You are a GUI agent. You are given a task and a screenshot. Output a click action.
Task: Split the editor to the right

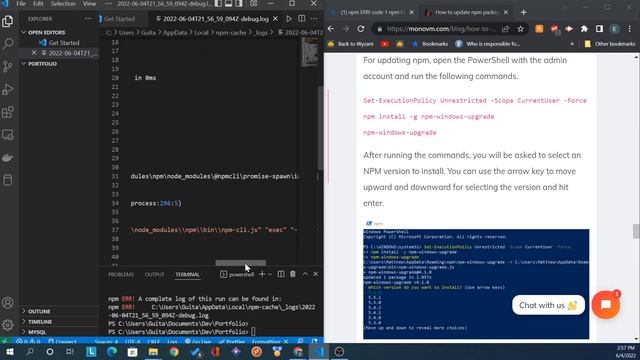click(x=302, y=19)
